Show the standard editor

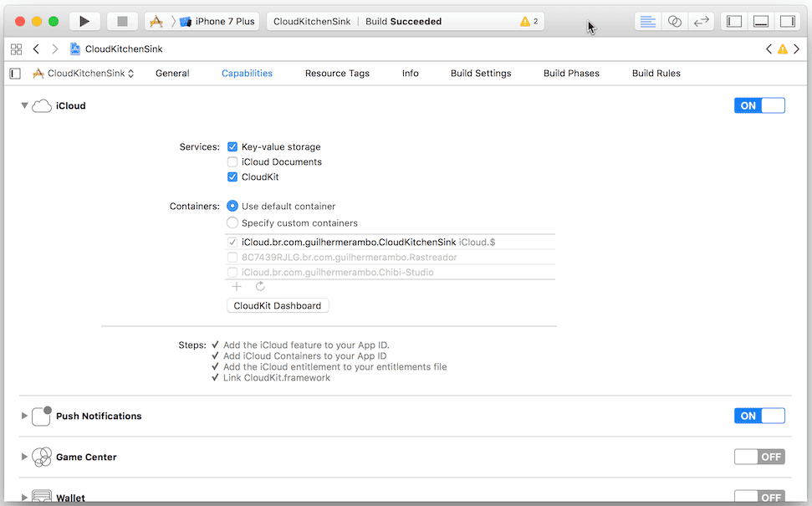(x=648, y=21)
